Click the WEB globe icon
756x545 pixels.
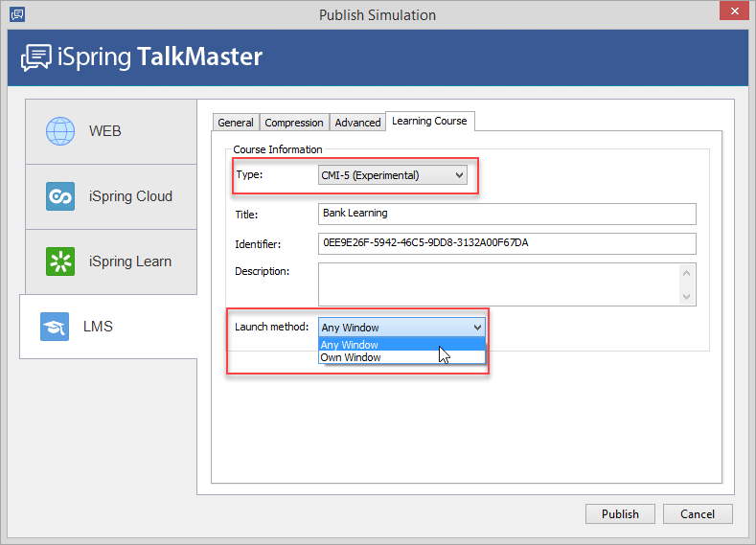pos(60,131)
